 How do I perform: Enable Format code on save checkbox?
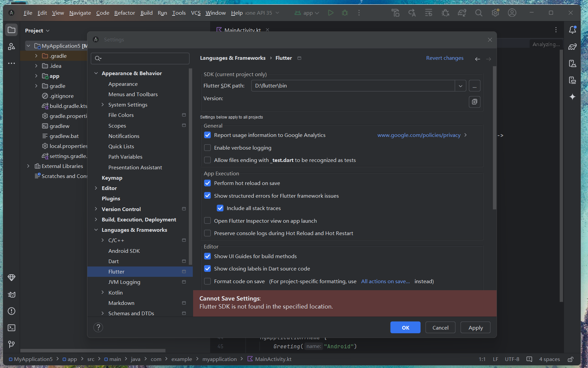click(x=207, y=281)
